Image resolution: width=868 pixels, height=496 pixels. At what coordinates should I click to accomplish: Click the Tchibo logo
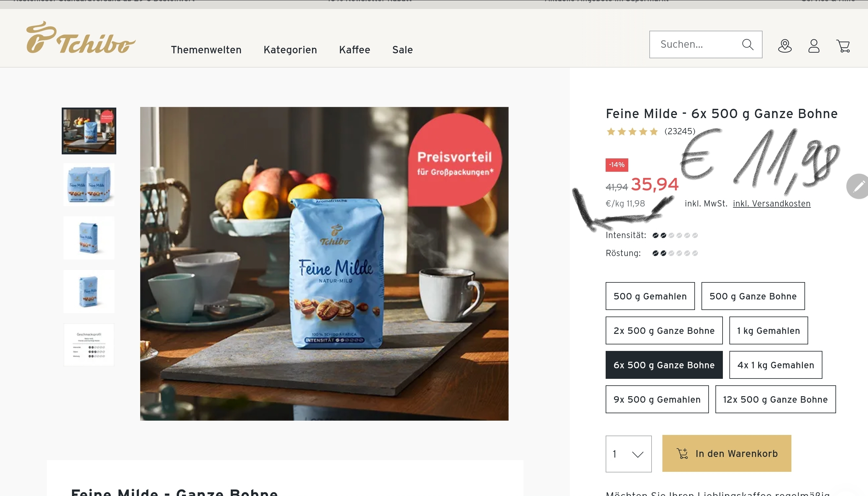click(x=81, y=38)
